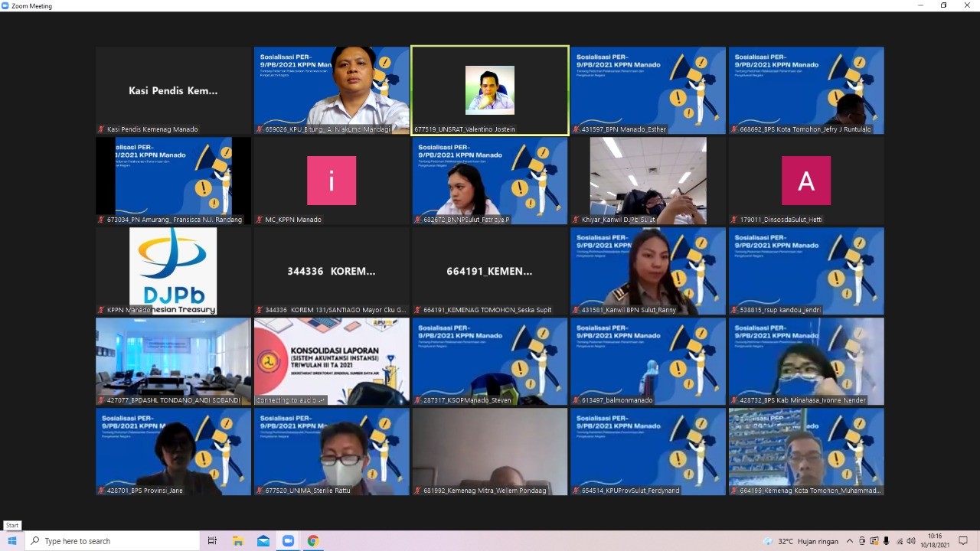980x551 pixels.
Task: Open the clock showing 10:16
Action: pyautogui.click(x=935, y=541)
